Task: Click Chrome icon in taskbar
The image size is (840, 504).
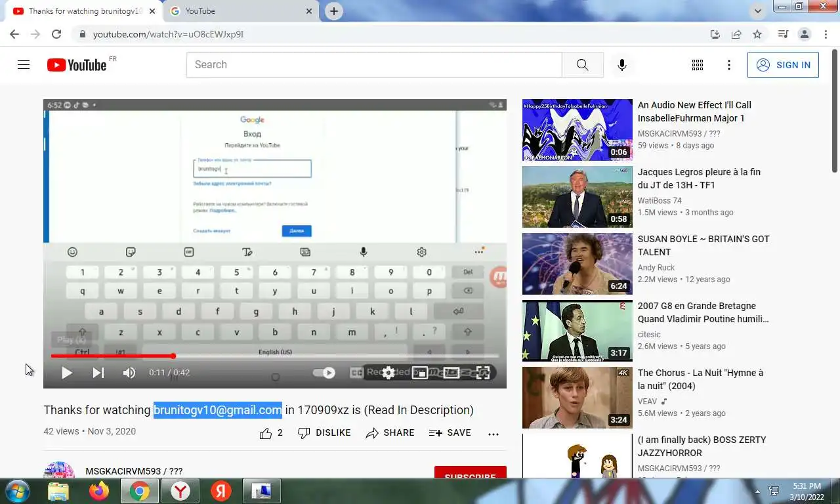Action: [x=139, y=491]
